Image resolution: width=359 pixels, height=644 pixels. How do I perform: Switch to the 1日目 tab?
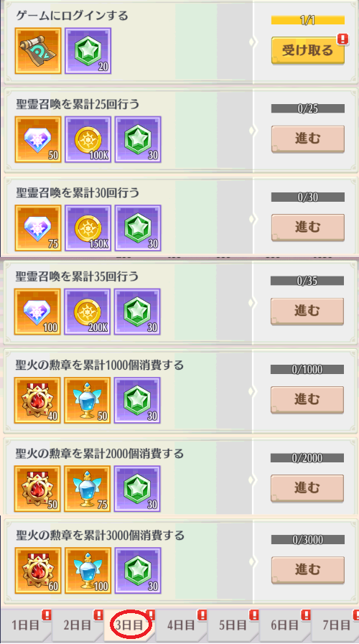pyautogui.click(x=25, y=625)
